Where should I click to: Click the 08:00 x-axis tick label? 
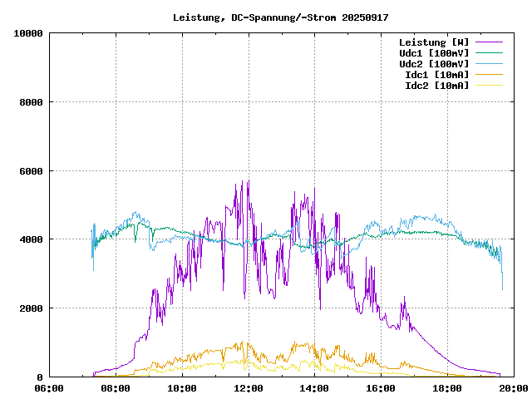[116, 388]
